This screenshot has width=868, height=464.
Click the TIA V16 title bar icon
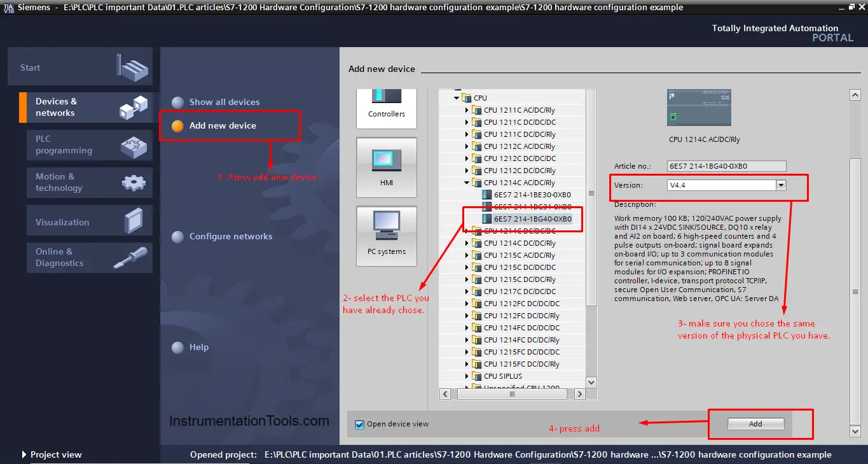point(8,8)
